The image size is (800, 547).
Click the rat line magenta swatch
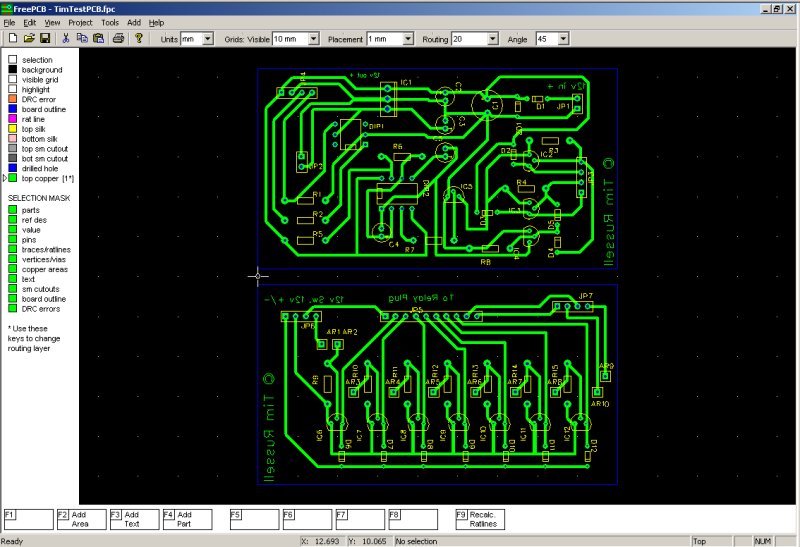pyautogui.click(x=13, y=119)
